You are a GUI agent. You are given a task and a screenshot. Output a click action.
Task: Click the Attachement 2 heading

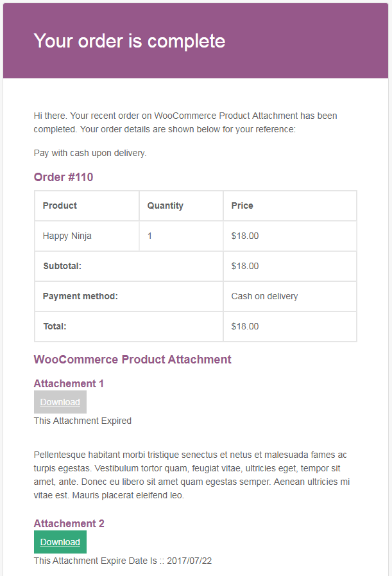tap(69, 523)
